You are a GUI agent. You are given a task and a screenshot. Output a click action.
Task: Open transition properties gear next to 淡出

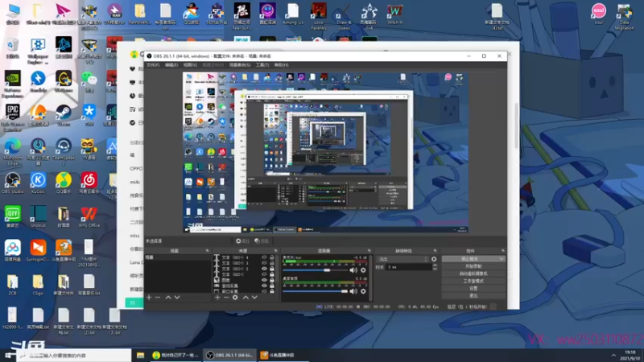click(x=434, y=259)
